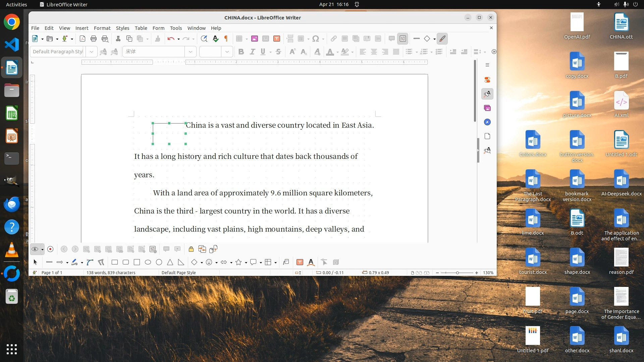Screen dimensions: 644x362
Task: Open the Format menu
Action: click(102, 28)
